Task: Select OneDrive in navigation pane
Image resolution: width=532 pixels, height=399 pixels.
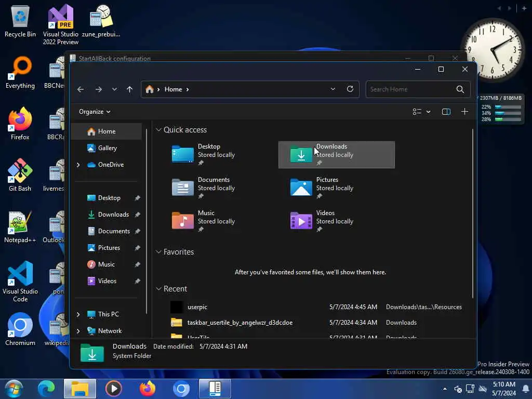Action: [x=111, y=165]
